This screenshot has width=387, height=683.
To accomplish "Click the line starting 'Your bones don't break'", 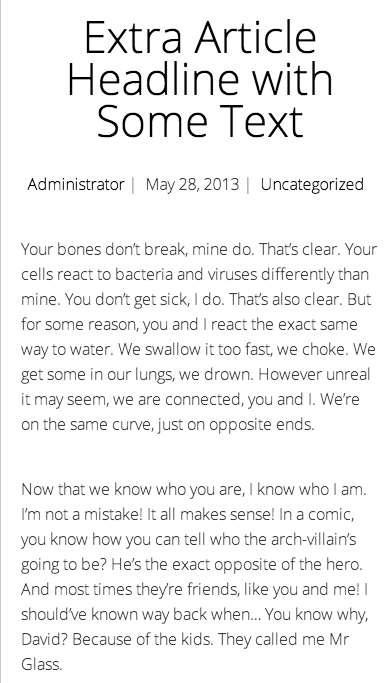I will coord(199,250).
